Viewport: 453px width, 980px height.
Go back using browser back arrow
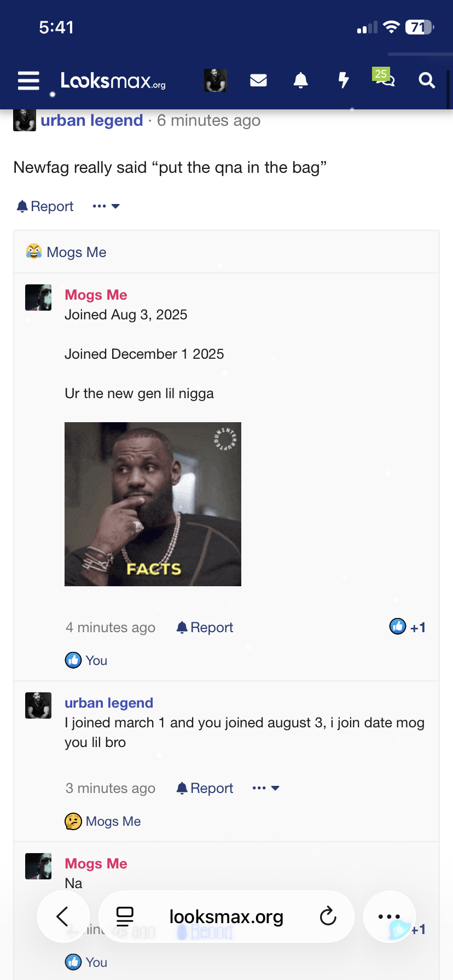coord(63,916)
